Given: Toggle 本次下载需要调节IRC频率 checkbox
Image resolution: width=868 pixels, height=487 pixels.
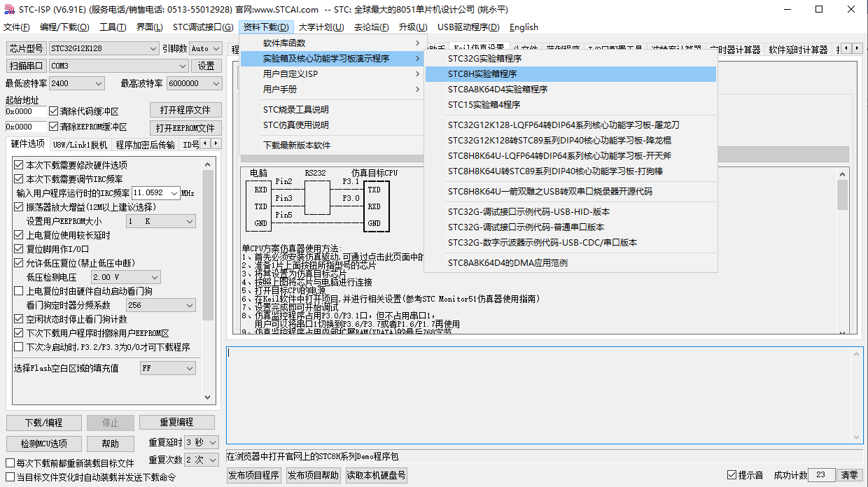Looking at the screenshot, I should tap(19, 179).
